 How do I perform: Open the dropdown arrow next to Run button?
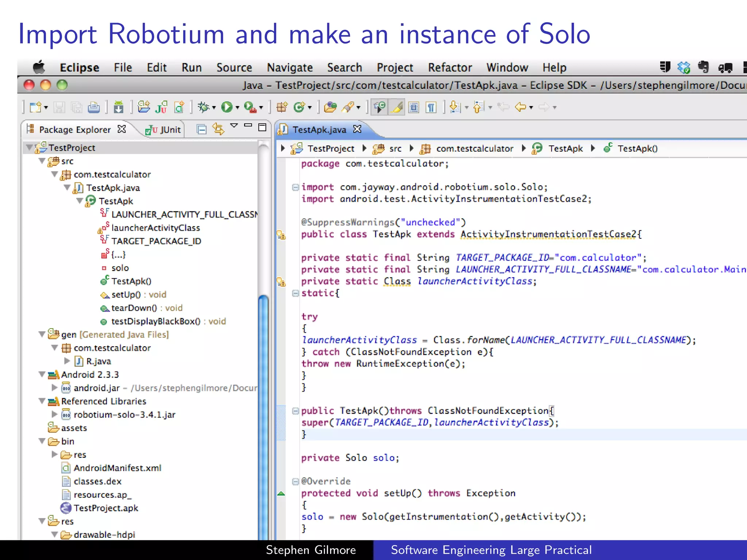click(x=237, y=108)
